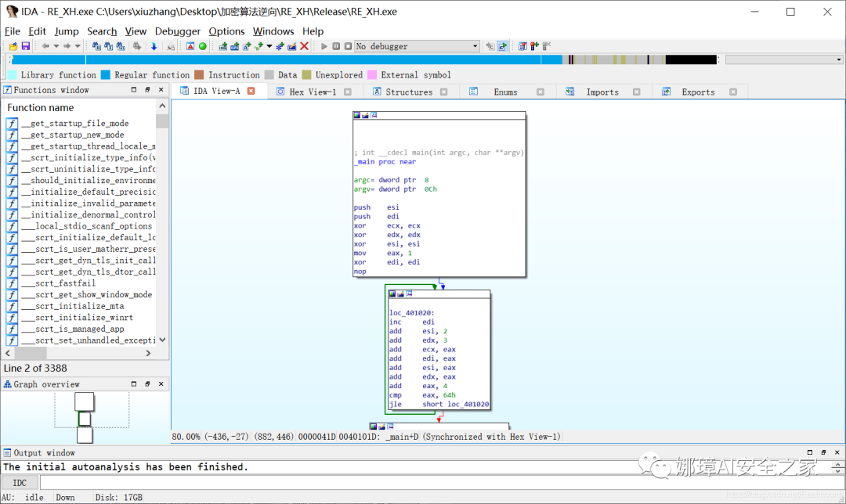The image size is (846, 504).
Task: Open the No debugger dropdown
Action: click(x=417, y=46)
